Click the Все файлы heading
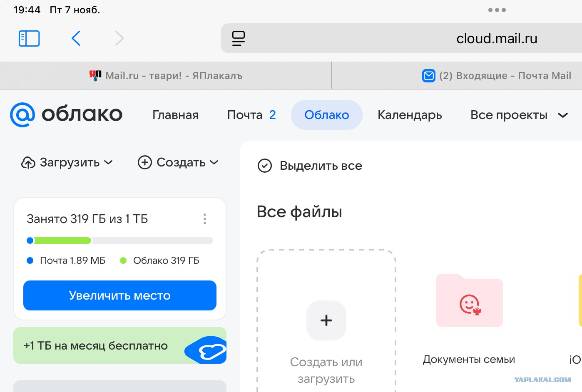Screen dimensions: 582x392 [299, 212]
